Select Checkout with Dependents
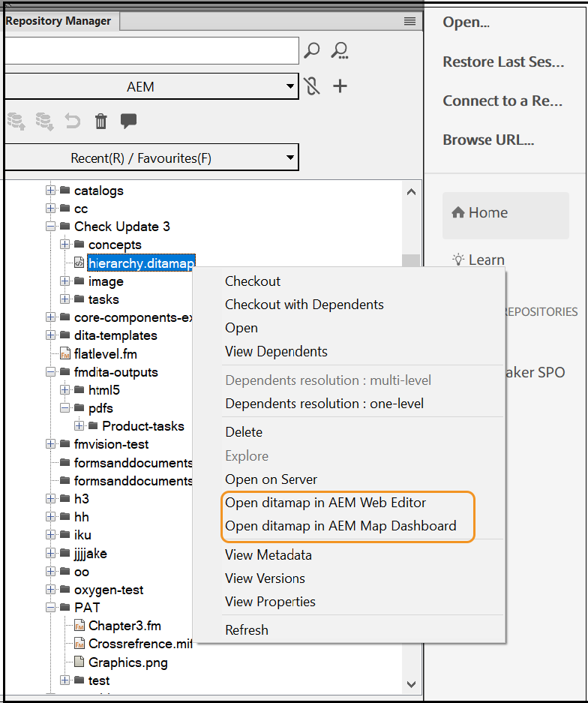 point(304,305)
